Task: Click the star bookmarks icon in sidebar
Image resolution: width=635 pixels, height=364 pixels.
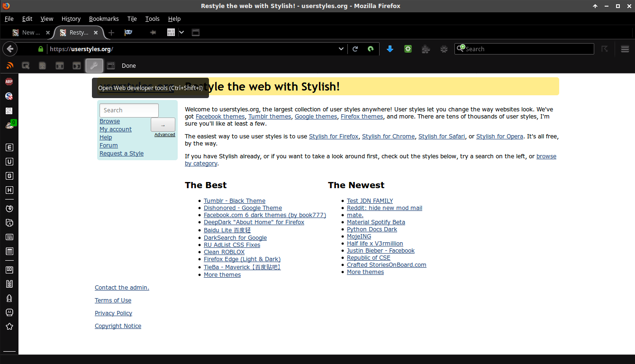Action: 9,327
